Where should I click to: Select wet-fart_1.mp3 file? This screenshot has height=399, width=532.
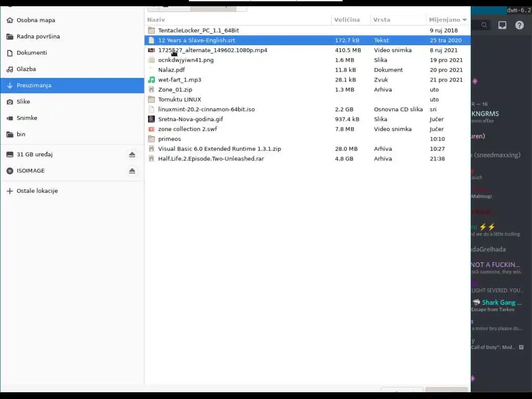[x=308, y=79]
